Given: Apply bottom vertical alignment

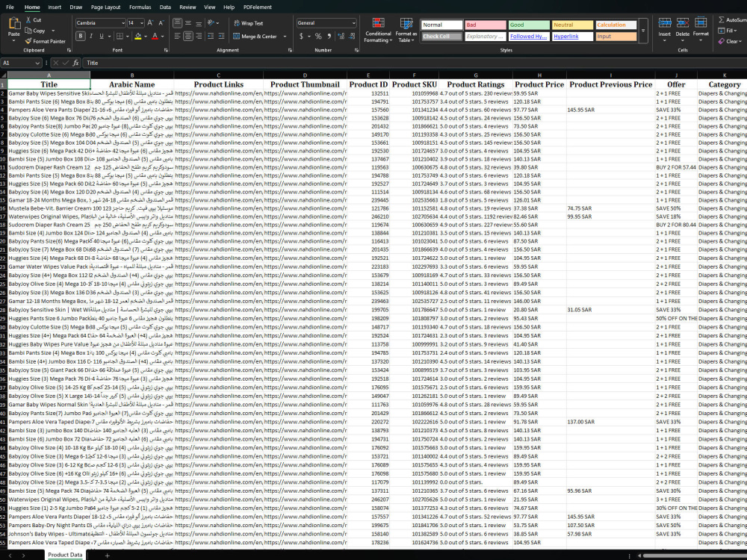Looking at the screenshot, I should pyautogui.click(x=199, y=23).
